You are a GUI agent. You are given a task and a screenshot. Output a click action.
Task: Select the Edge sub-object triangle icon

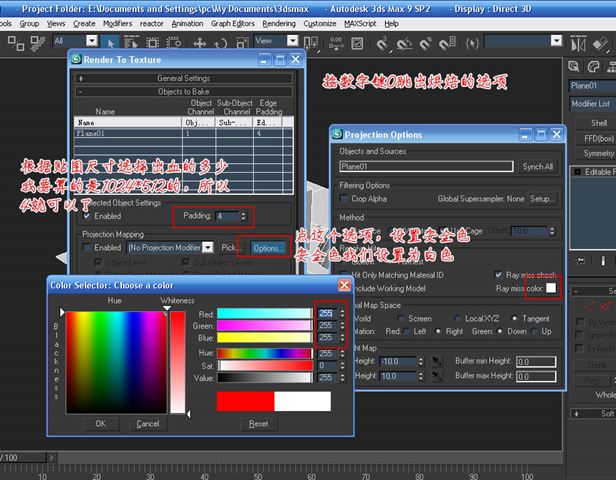point(605,306)
